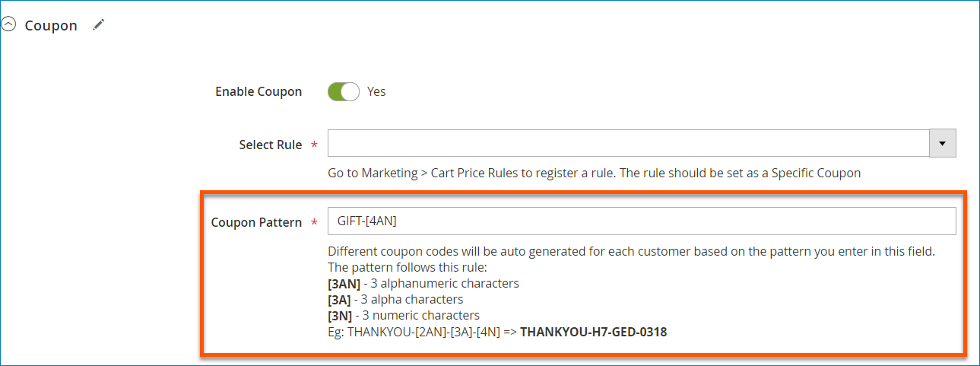
Task: Toggle the Enable Coupon switch off
Action: pyautogui.click(x=344, y=91)
